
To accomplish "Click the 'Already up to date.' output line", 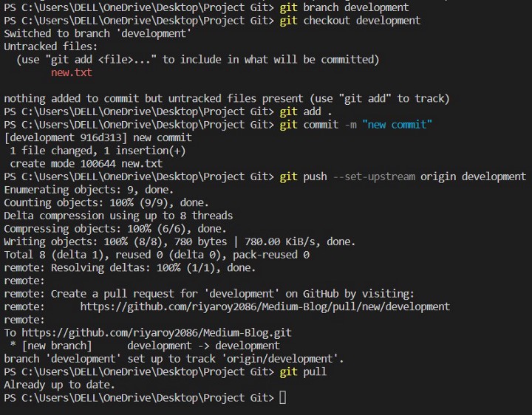I will (59, 385).
